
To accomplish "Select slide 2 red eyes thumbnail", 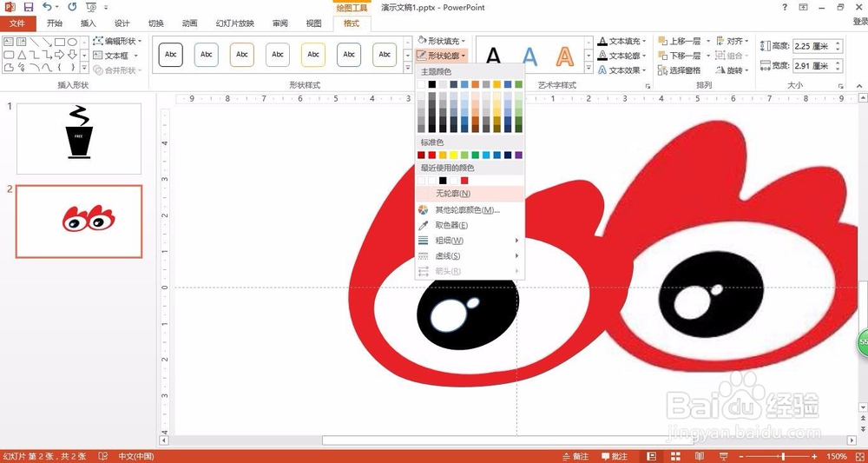I will [x=79, y=222].
